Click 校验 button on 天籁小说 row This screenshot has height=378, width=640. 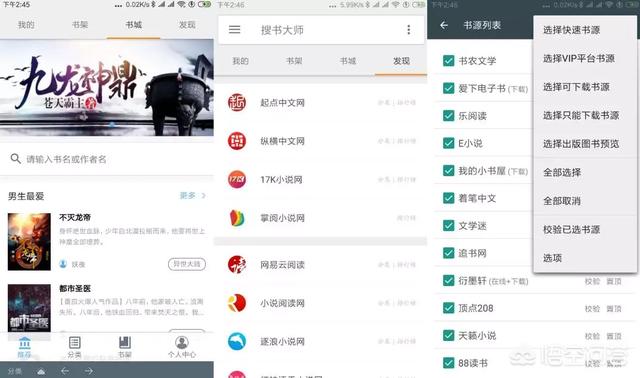tap(592, 336)
